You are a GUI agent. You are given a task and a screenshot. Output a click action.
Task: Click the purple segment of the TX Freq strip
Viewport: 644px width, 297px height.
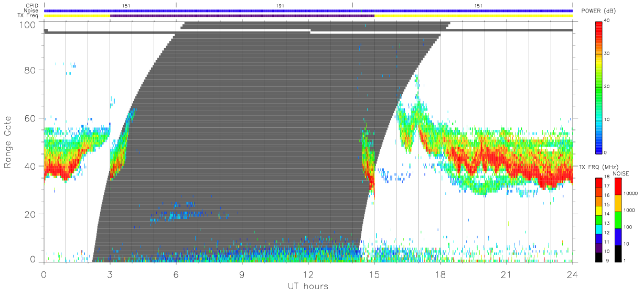click(242, 16)
